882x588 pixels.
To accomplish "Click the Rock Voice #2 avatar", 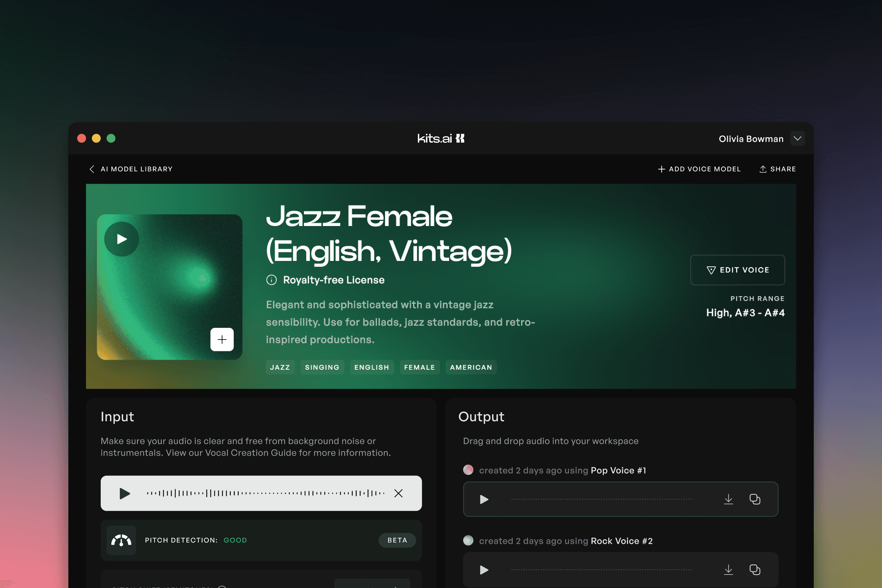I will coord(468,540).
